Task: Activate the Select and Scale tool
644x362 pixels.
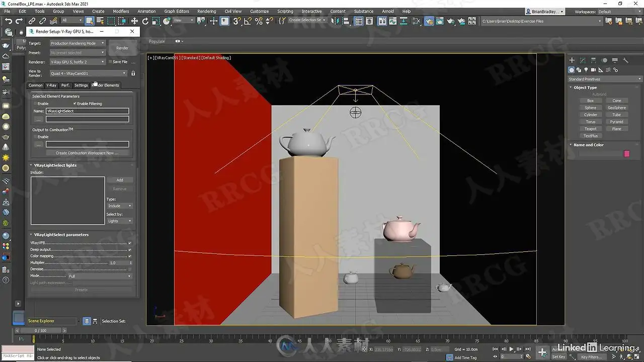Action: [156, 21]
